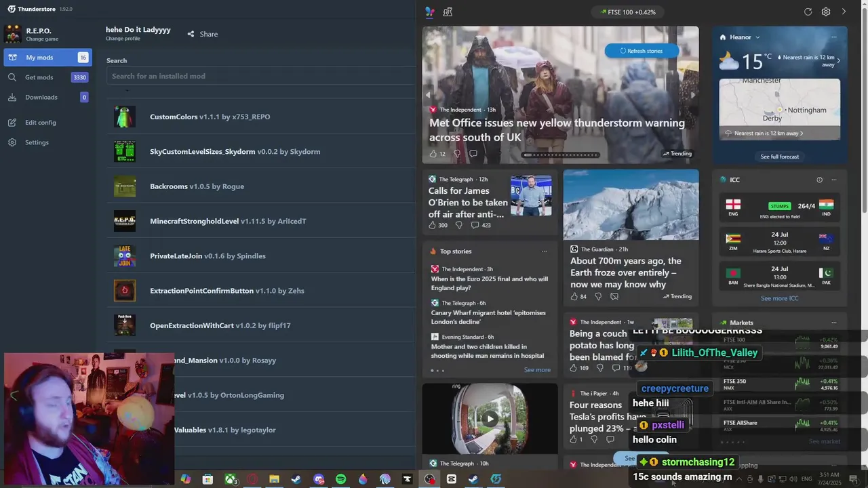Screen dimensions: 868x488
Task: Select a carousel pagination dot
Action: (x=562, y=155)
